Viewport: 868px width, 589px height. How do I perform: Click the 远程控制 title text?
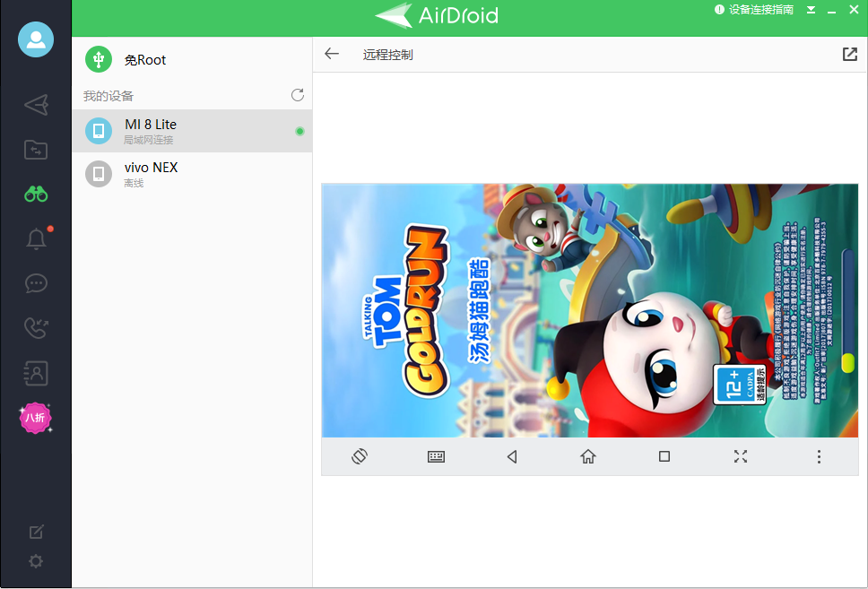click(x=388, y=55)
